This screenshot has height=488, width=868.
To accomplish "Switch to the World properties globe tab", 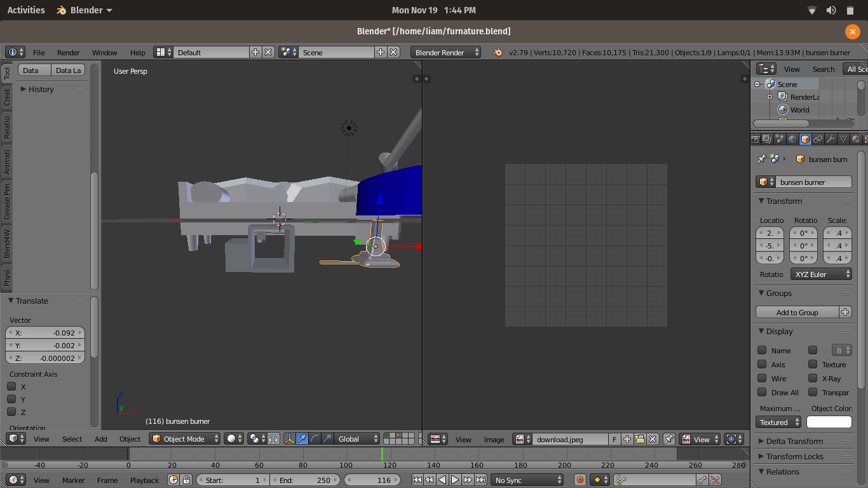I will [x=792, y=139].
